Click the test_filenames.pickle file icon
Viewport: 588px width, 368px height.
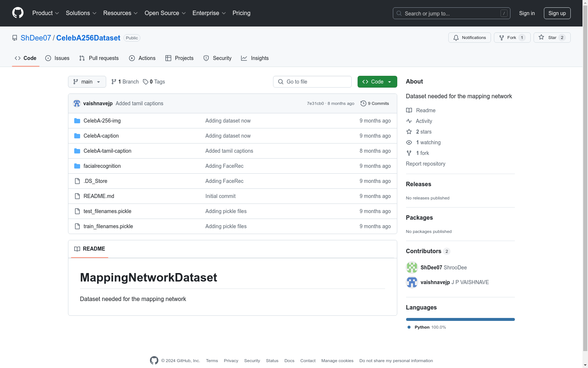(x=77, y=211)
